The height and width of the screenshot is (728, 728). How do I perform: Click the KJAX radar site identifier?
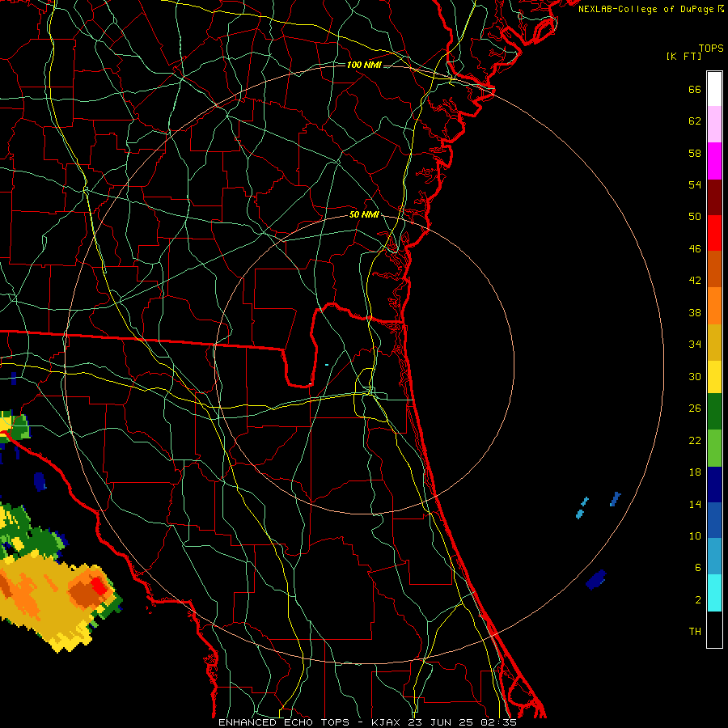[x=387, y=722]
